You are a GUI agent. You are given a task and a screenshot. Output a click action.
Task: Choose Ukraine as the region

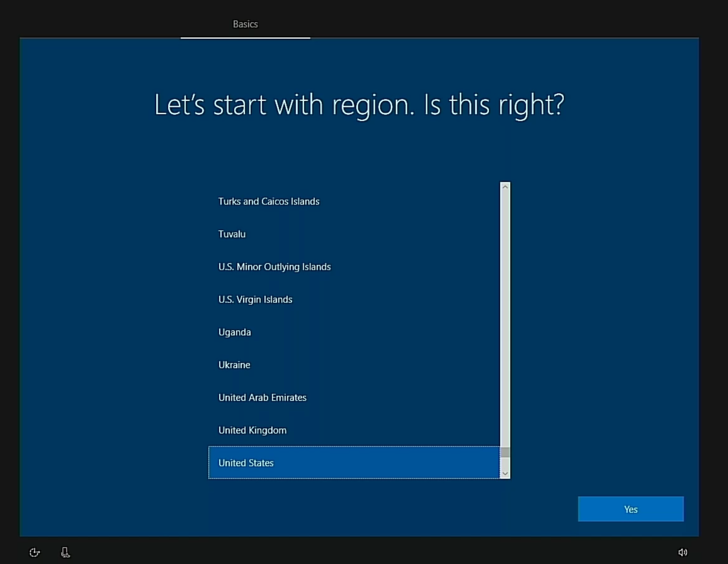pos(234,365)
